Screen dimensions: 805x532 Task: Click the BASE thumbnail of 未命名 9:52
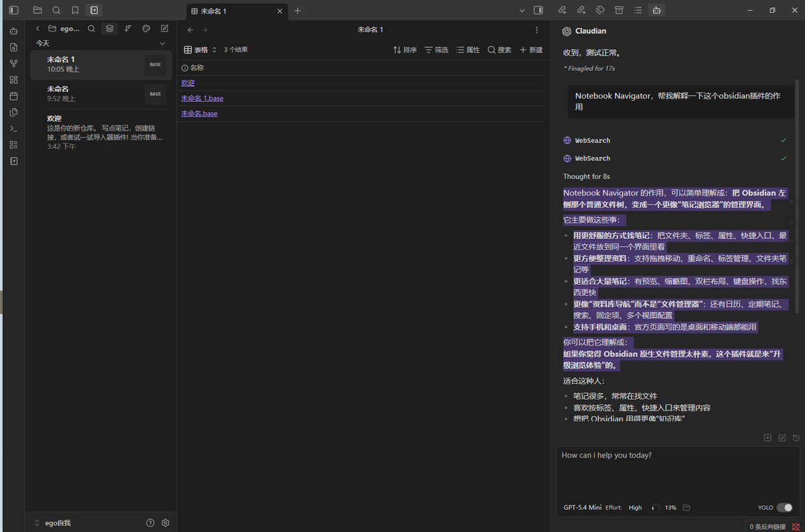(155, 94)
